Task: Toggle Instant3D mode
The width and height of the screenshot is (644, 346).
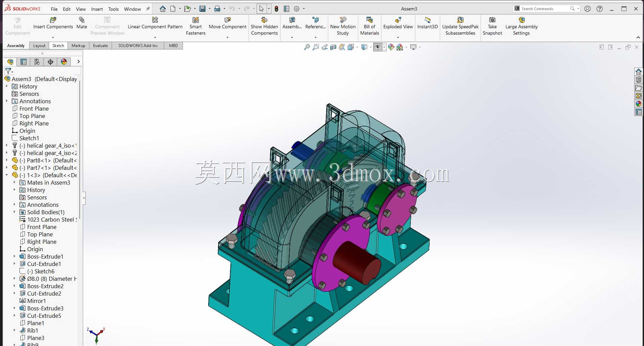Action: pyautogui.click(x=427, y=23)
